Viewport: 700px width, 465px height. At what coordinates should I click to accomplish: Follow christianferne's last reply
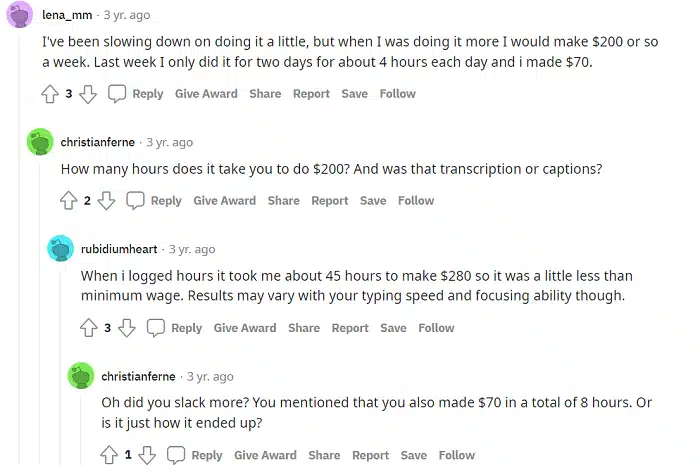tap(457, 455)
